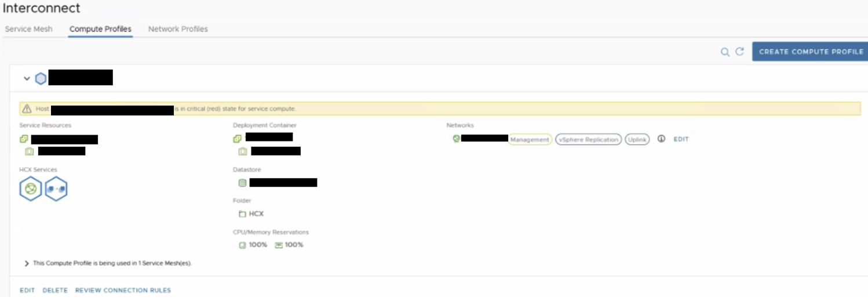Click EDIT link next to Networks
This screenshot has height=308, width=868.
pyautogui.click(x=681, y=139)
